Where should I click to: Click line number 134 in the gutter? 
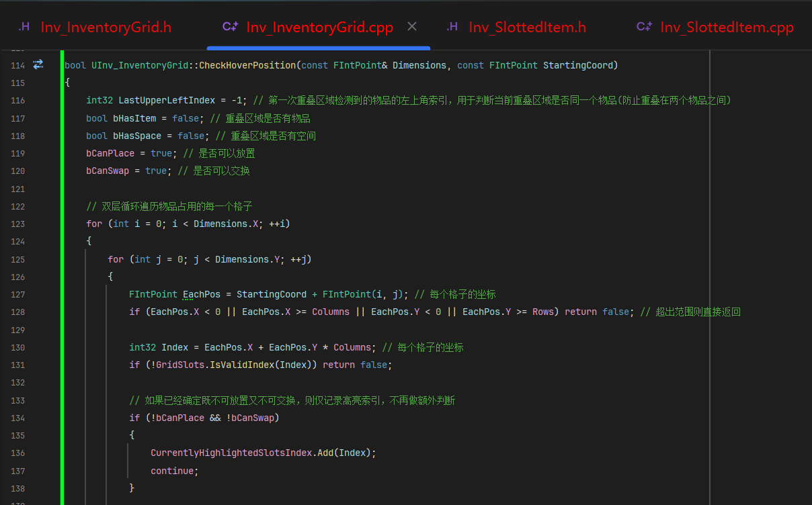(18, 418)
